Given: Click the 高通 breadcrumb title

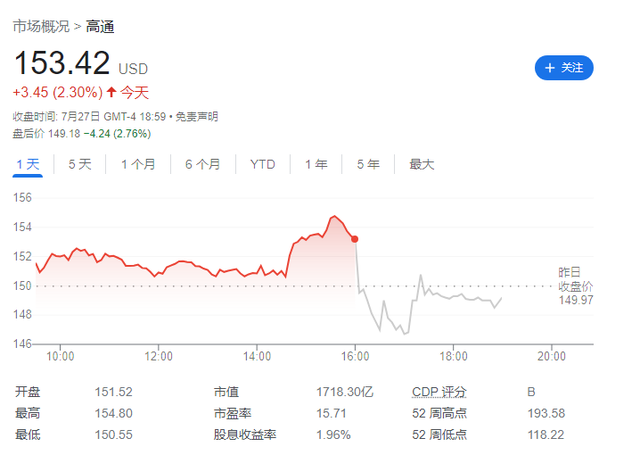Looking at the screenshot, I should tap(100, 27).
